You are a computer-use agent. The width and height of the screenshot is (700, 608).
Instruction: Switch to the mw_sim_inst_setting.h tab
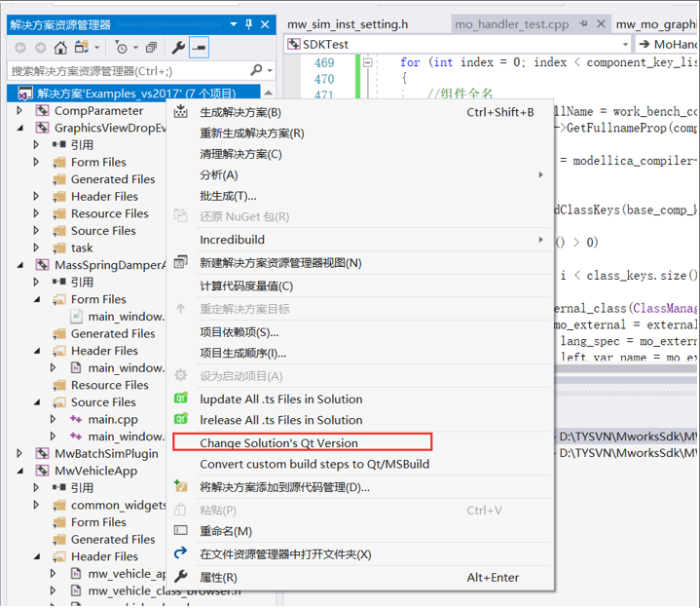348,24
